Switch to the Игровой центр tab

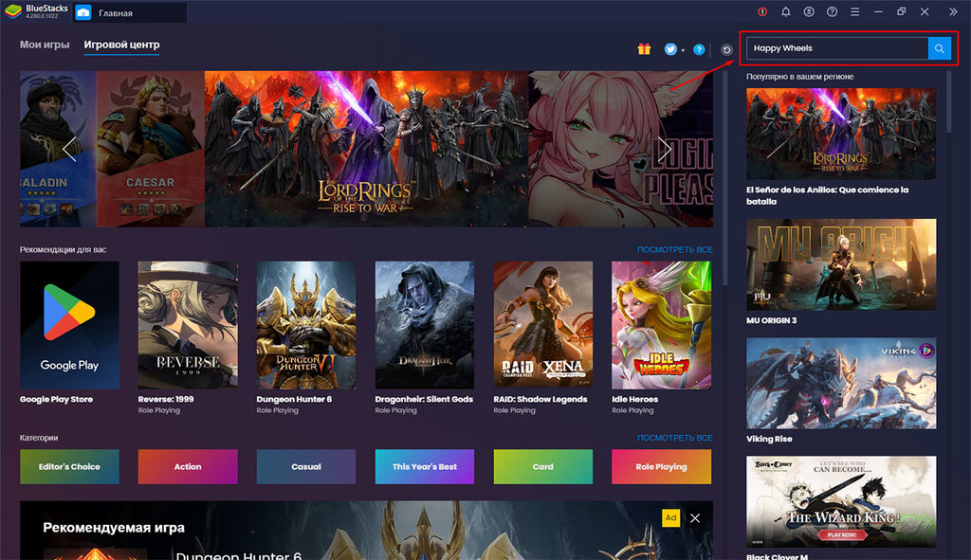[121, 45]
